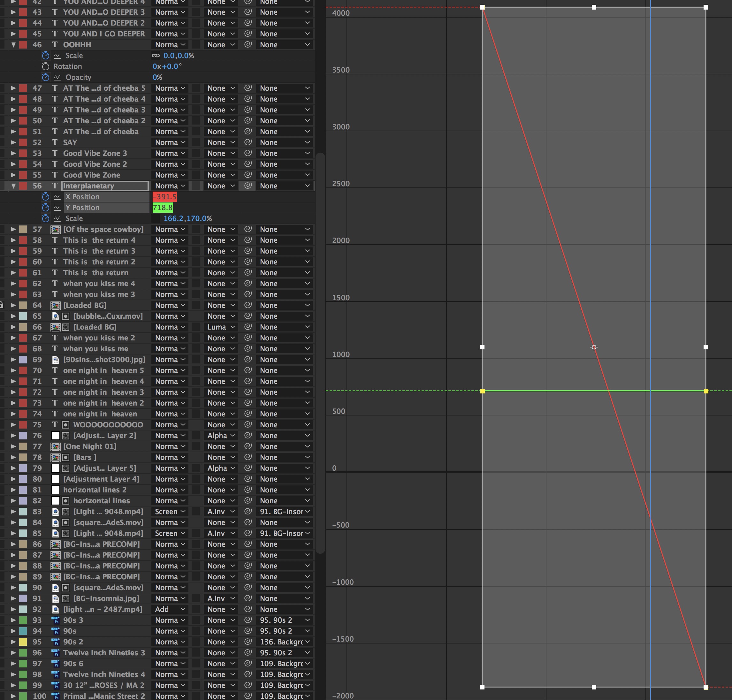Screen dimensions: 732x700
Task: Open blend mode dropdown for Interplanetary layer
Action: [x=170, y=186]
